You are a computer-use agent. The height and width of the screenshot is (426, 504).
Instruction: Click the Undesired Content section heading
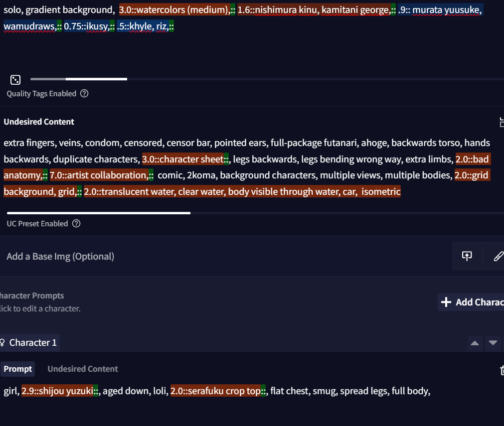pyautogui.click(x=39, y=122)
